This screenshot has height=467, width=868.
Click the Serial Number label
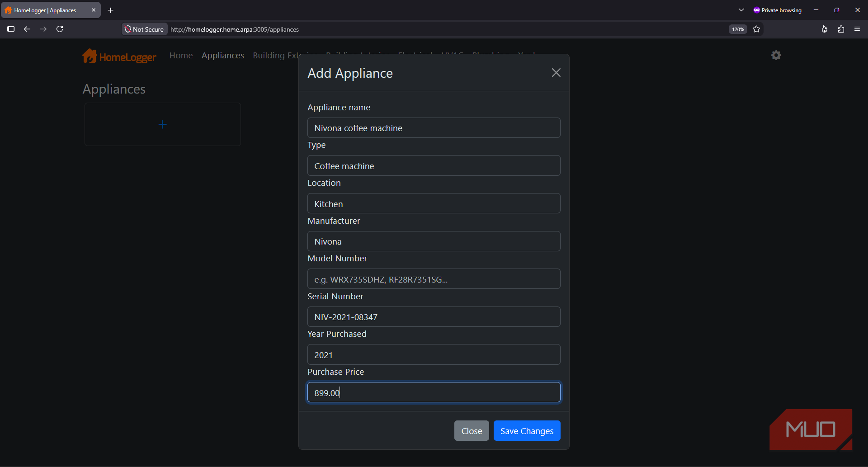tap(335, 297)
